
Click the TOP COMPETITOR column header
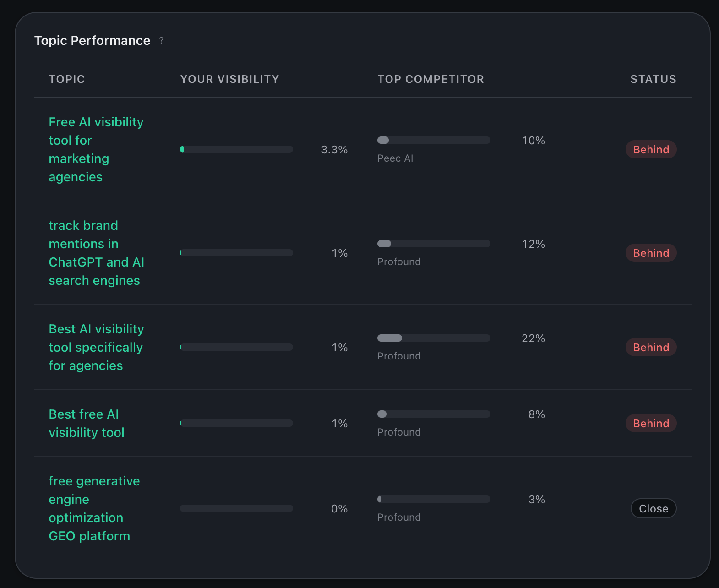point(430,79)
